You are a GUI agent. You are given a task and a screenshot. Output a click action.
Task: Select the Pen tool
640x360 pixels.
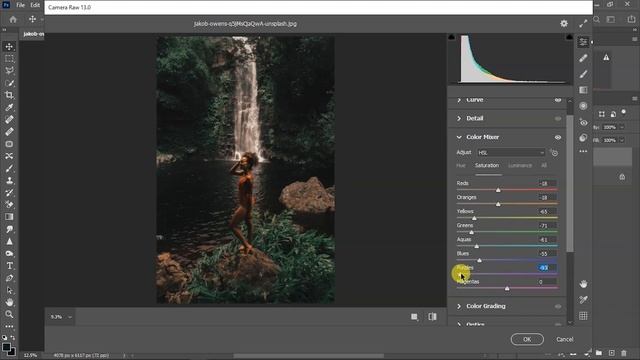click(x=9, y=278)
